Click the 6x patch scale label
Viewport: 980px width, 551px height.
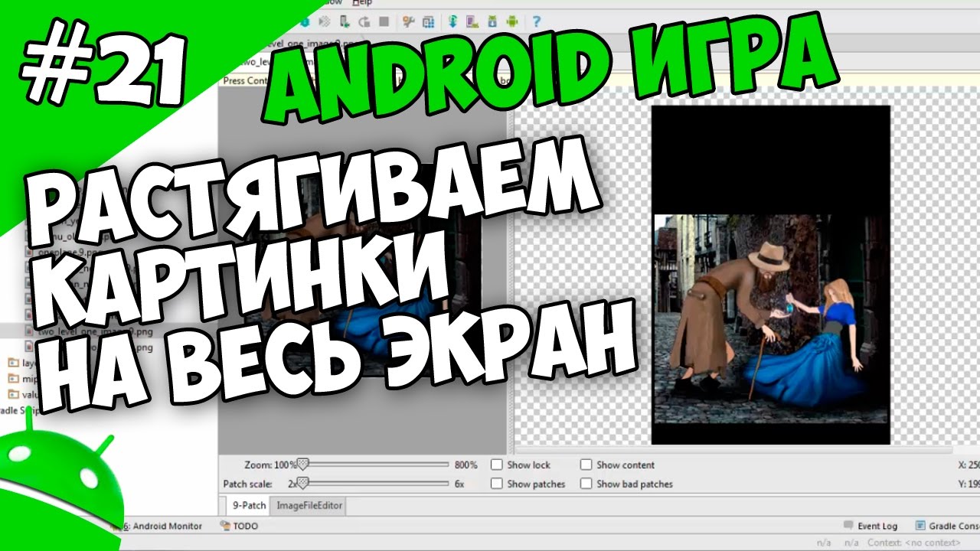[x=459, y=484]
